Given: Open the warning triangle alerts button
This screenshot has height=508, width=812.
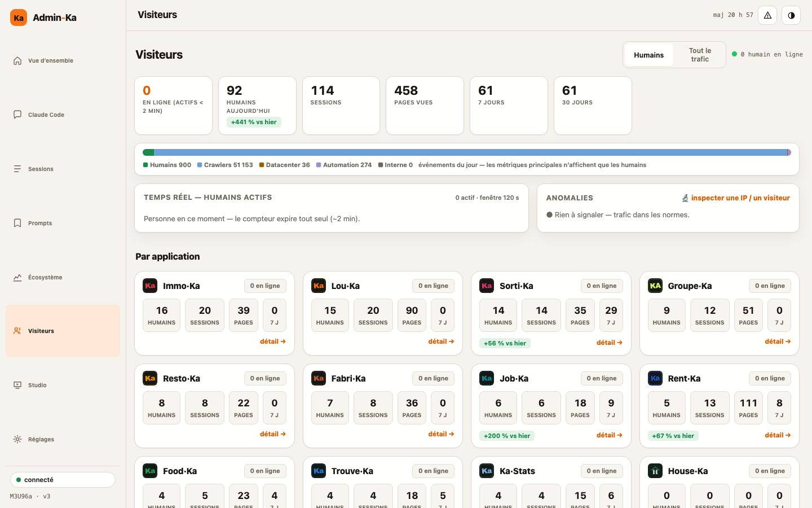Looking at the screenshot, I should [767, 15].
